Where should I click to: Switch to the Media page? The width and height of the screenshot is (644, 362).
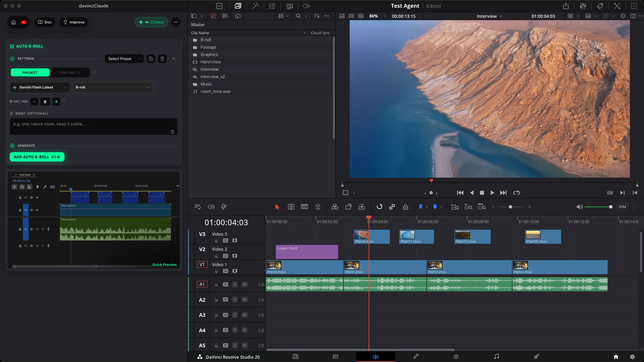coord(295,357)
